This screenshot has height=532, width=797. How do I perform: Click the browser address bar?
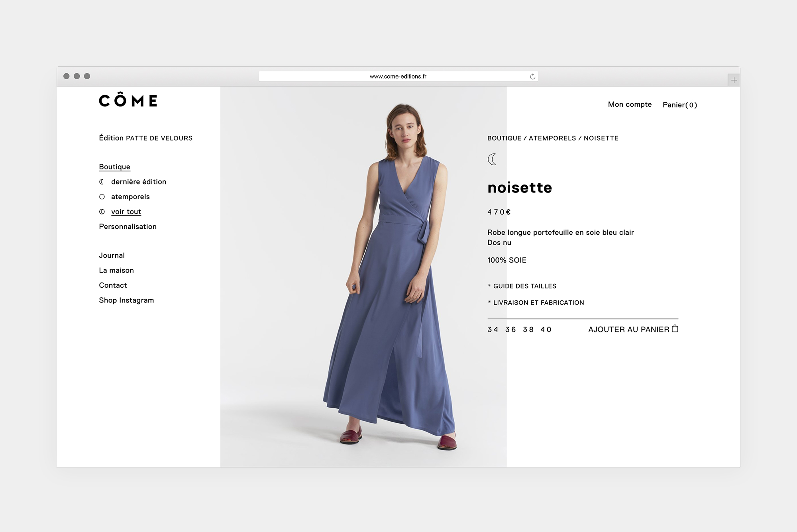pyautogui.click(x=398, y=77)
